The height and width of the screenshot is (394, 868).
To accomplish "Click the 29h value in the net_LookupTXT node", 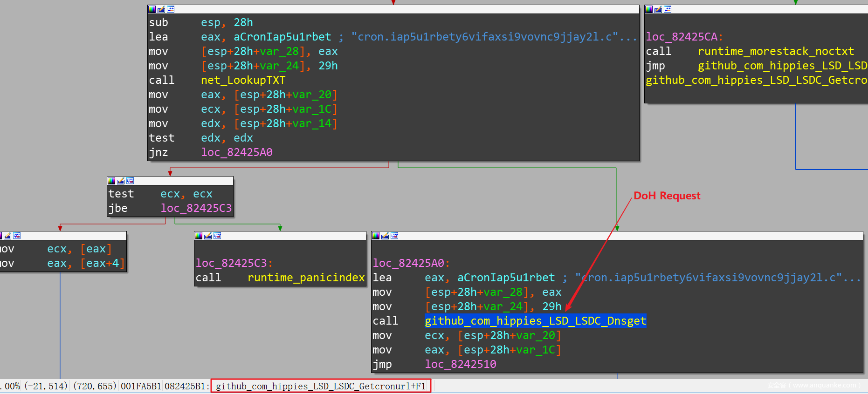I will point(328,66).
